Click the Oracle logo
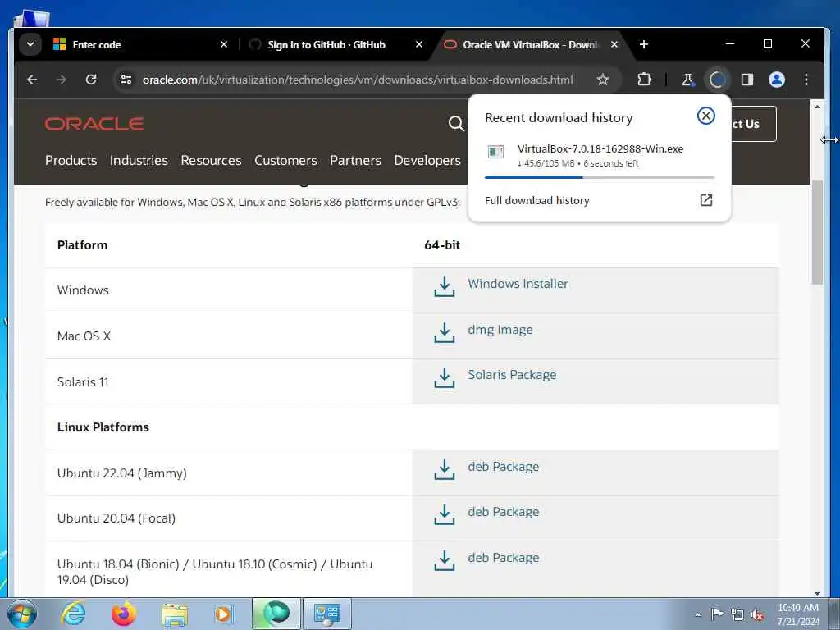 coord(94,124)
